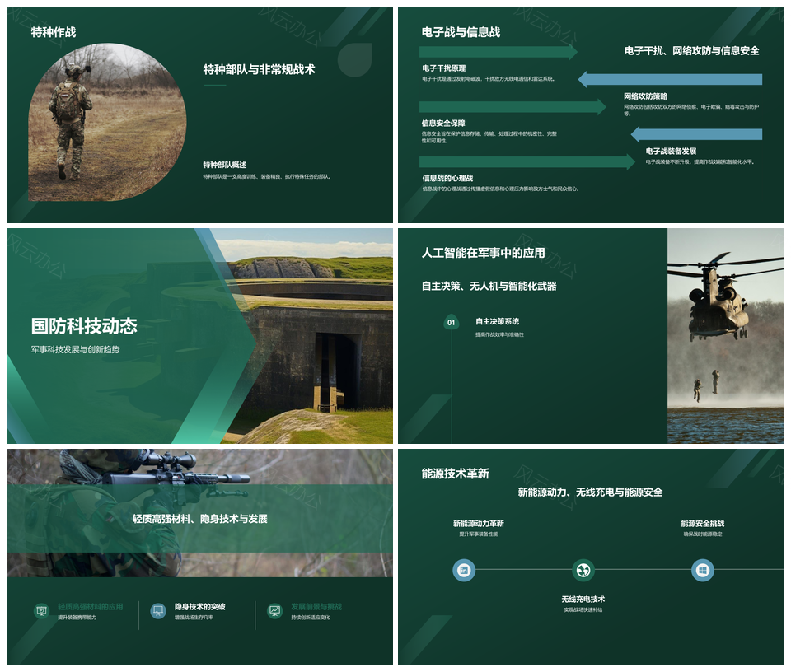
Task: Click the 信息战的心理战 subheading
Action: [447, 178]
